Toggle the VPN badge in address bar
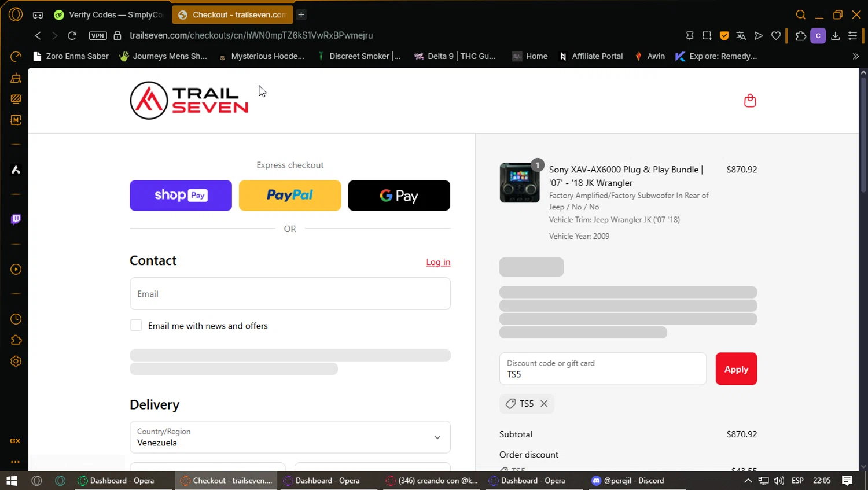The image size is (868, 490). [x=98, y=35]
